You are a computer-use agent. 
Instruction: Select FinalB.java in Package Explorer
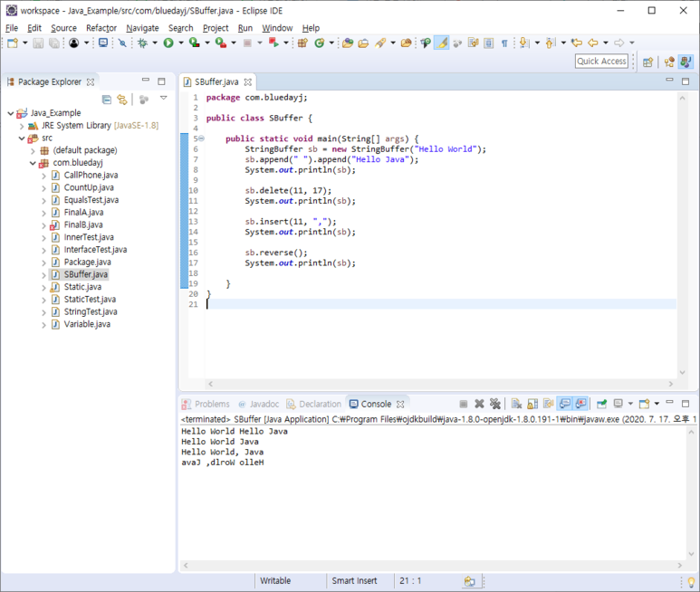point(83,224)
